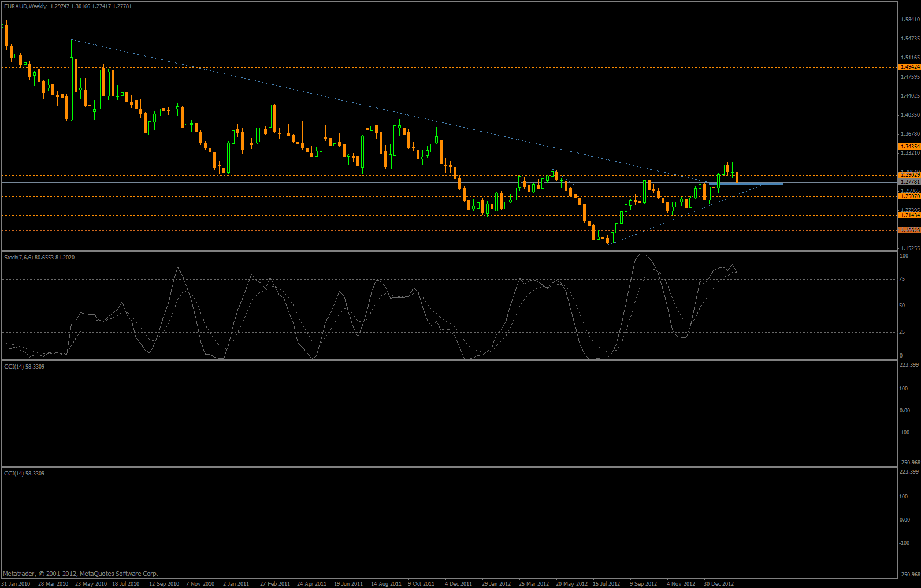
Task: Click the 14 Aug 2011 date label
Action: pos(386,584)
